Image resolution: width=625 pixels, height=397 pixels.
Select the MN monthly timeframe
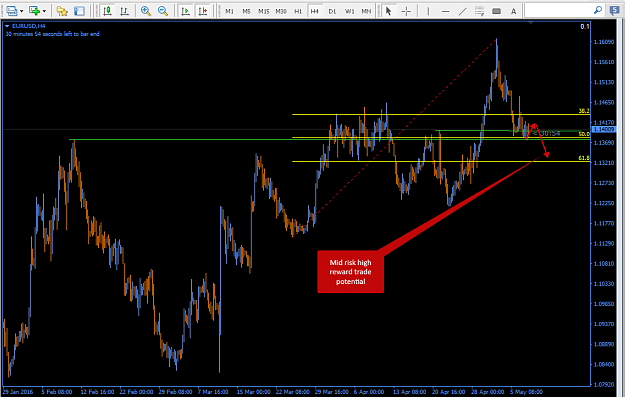click(366, 11)
